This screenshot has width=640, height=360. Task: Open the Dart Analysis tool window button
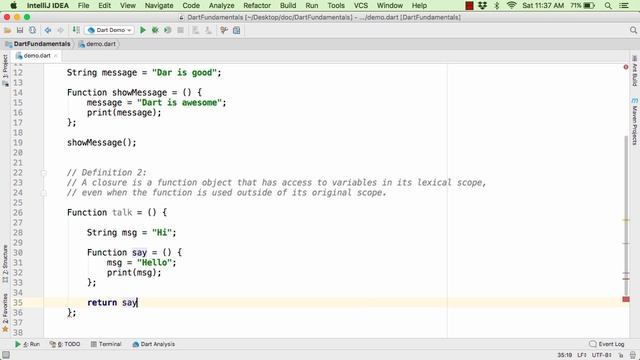[x=153, y=344]
